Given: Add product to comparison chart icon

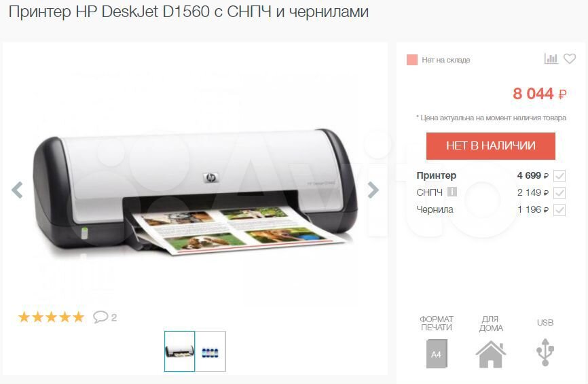Looking at the screenshot, I should (x=551, y=58).
